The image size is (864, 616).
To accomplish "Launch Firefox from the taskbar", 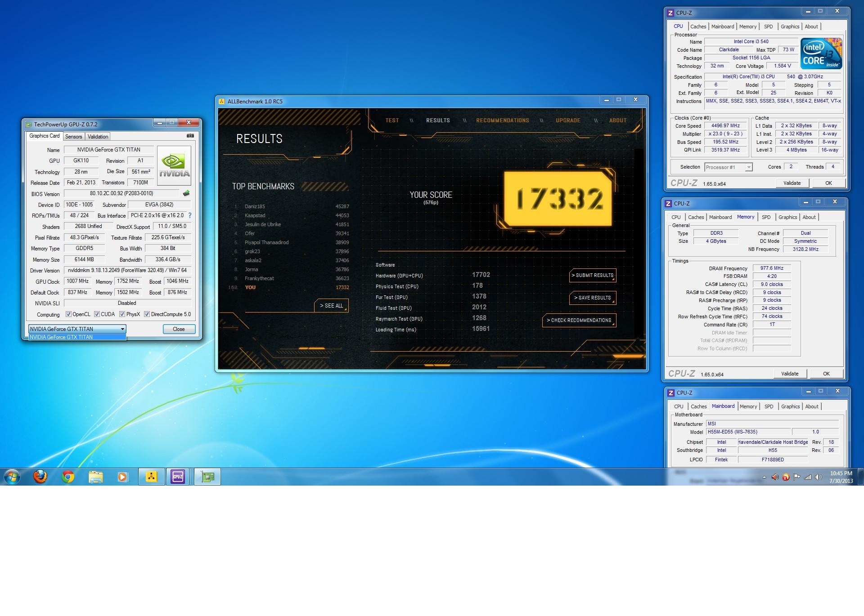I will pos(40,477).
